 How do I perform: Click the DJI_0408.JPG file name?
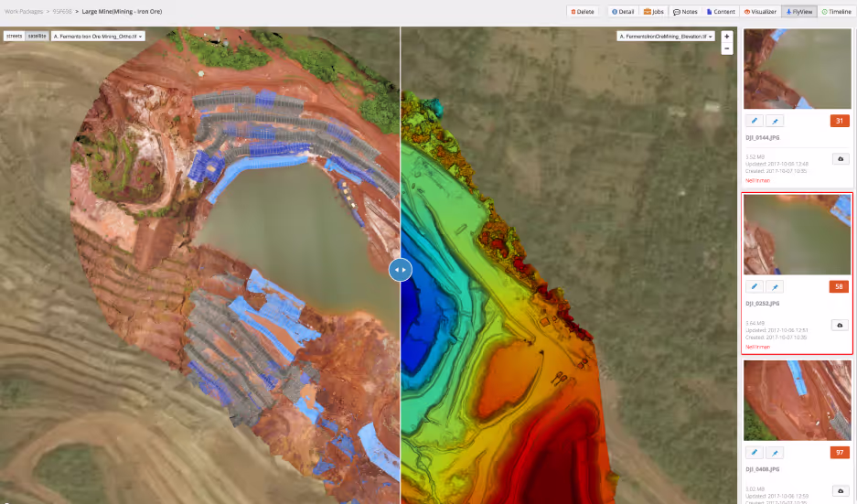point(763,469)
